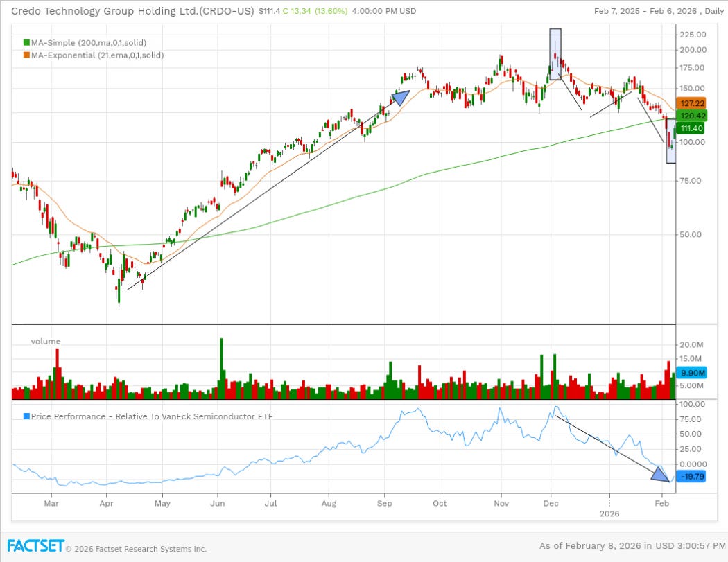Click the tallest green volume bar in June

coord(221,369)
